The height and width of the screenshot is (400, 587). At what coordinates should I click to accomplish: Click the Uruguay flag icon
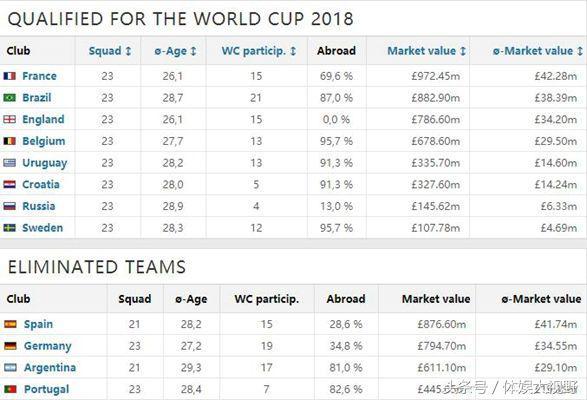tap(9, 163)
